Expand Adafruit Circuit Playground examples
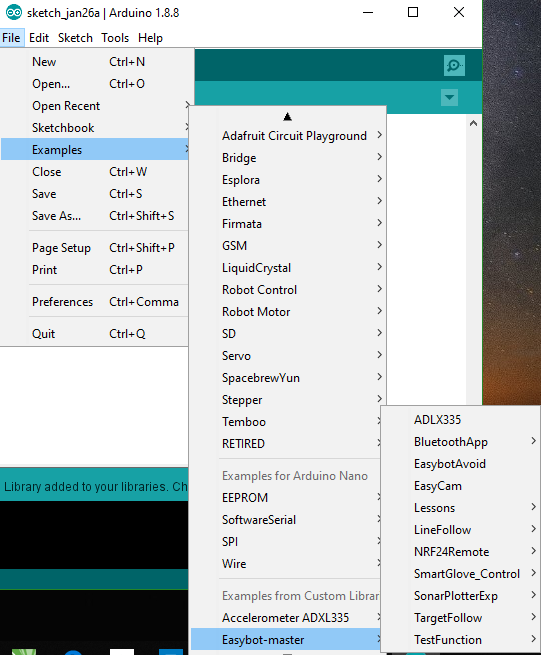Screen dimensions: 541x655 pyautogui.click(x=288, y=136)
